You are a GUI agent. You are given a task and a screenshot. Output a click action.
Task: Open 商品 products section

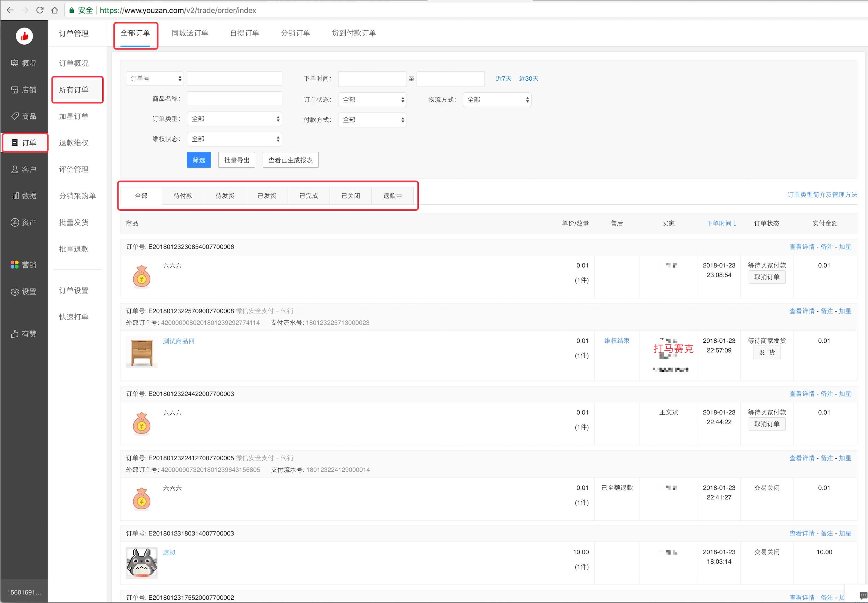(x=24, y=116)
